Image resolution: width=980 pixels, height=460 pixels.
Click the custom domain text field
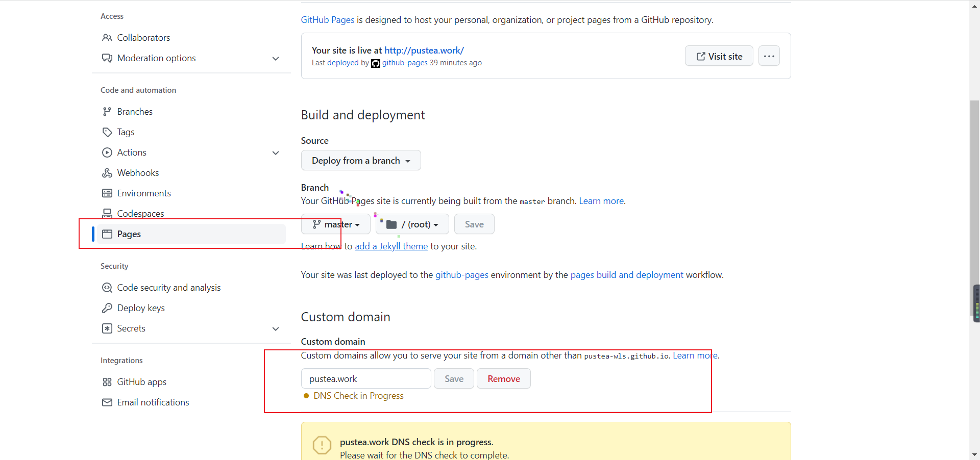365,379
